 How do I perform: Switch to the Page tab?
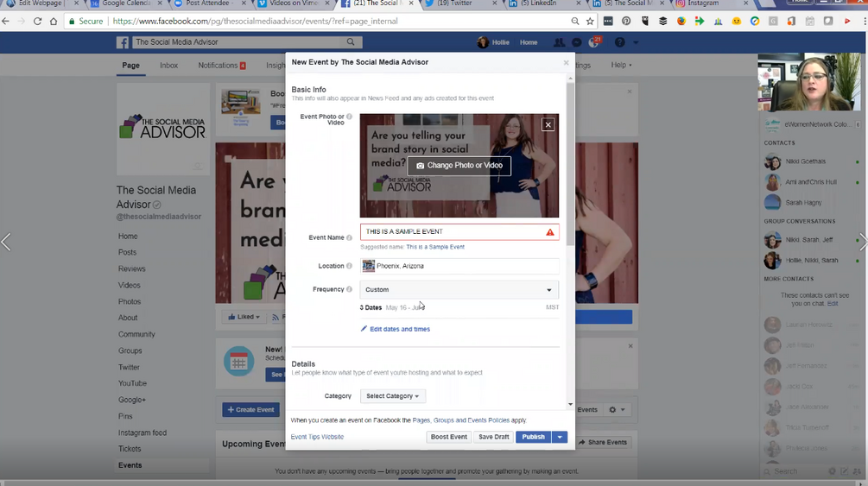tap(130, 66)
